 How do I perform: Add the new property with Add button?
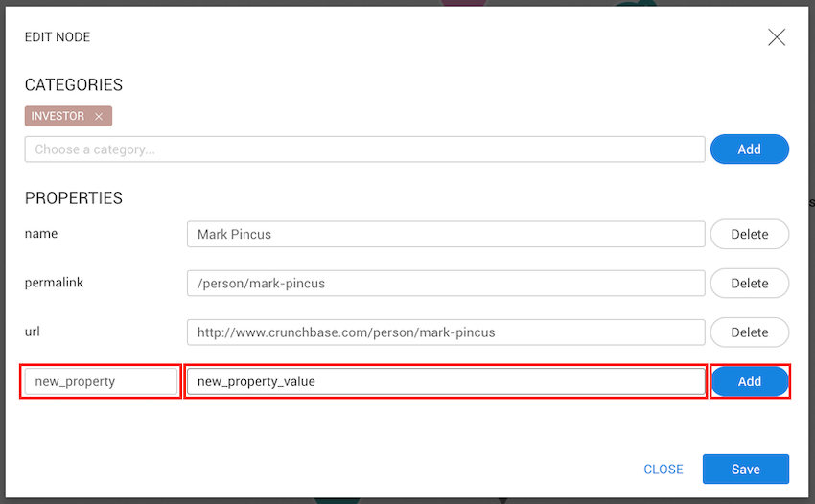tap(749, 381)
